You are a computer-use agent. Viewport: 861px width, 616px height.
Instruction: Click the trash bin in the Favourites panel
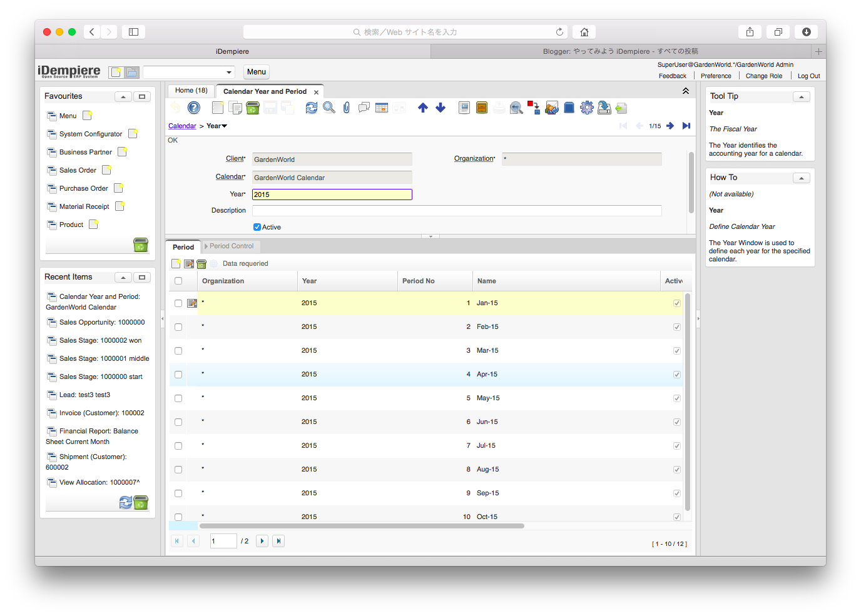coord(141,245)
